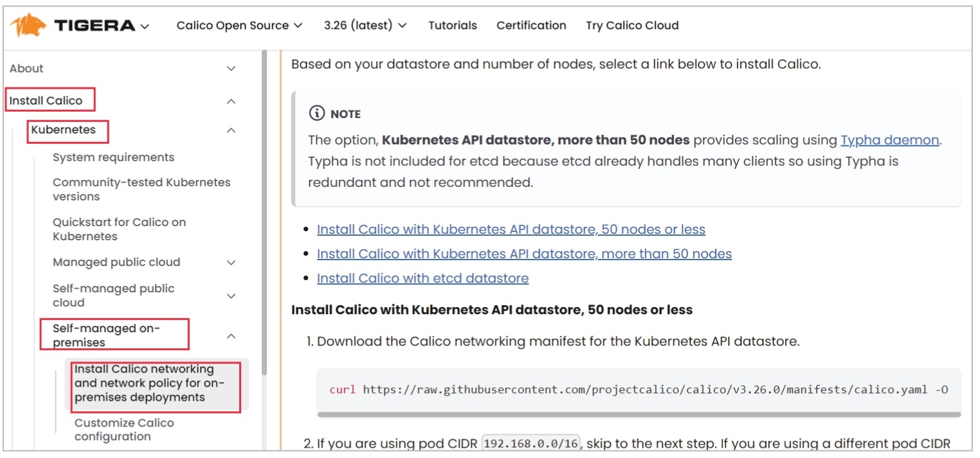This screenshot has height=458, width=980.
Task: Open the Calico Open Source product dropdown
Action: click(239, 26)
